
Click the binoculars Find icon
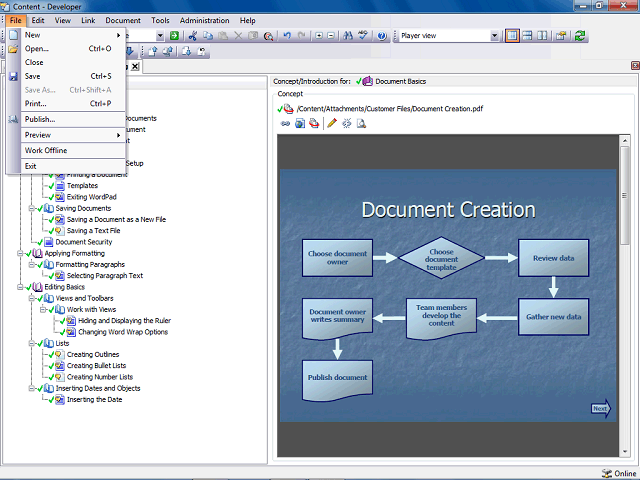347,36
